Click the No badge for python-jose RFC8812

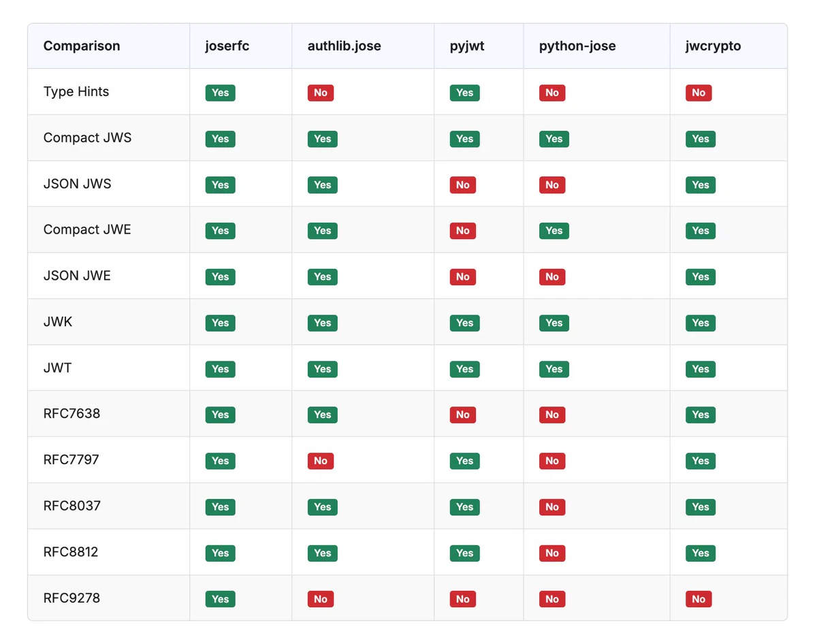click(x=552, y=553)
